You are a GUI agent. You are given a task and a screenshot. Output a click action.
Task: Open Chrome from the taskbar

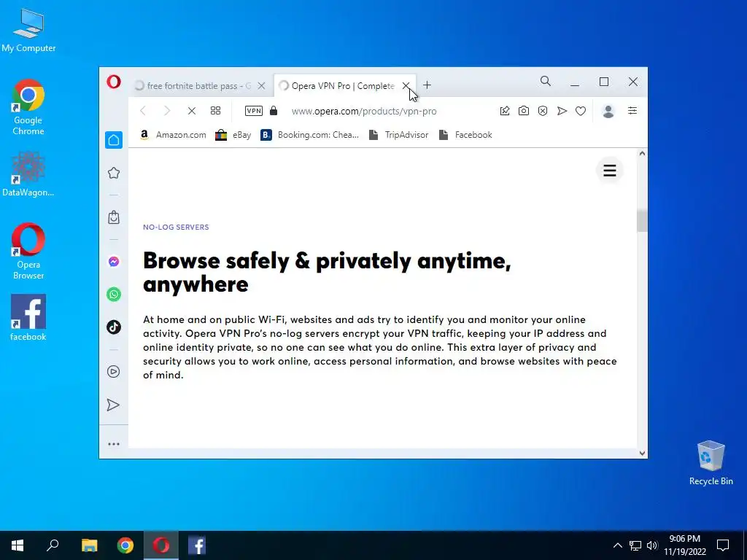tap(125, 545)
